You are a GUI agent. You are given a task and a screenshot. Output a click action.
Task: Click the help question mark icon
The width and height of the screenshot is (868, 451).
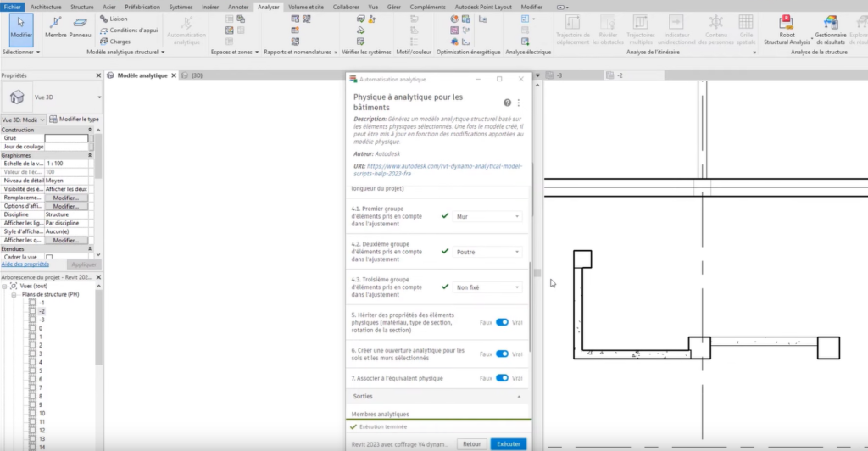(507, 103)
